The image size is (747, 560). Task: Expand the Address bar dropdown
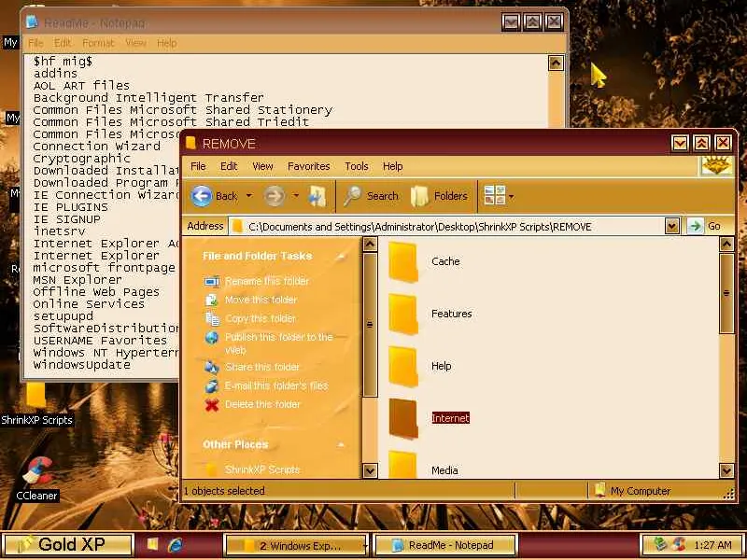(671, 226)
